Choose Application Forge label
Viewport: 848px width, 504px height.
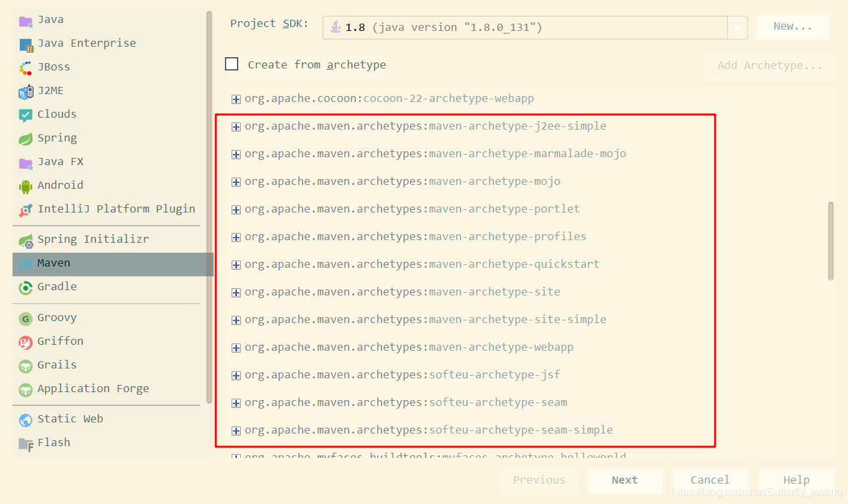[93, 389]
